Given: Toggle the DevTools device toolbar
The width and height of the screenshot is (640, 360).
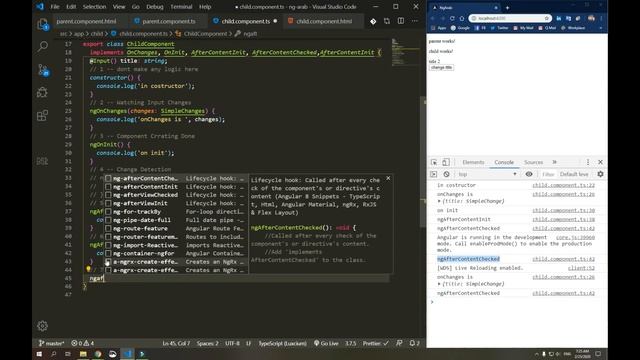Looking at the screenshot, I should [446, 162].
